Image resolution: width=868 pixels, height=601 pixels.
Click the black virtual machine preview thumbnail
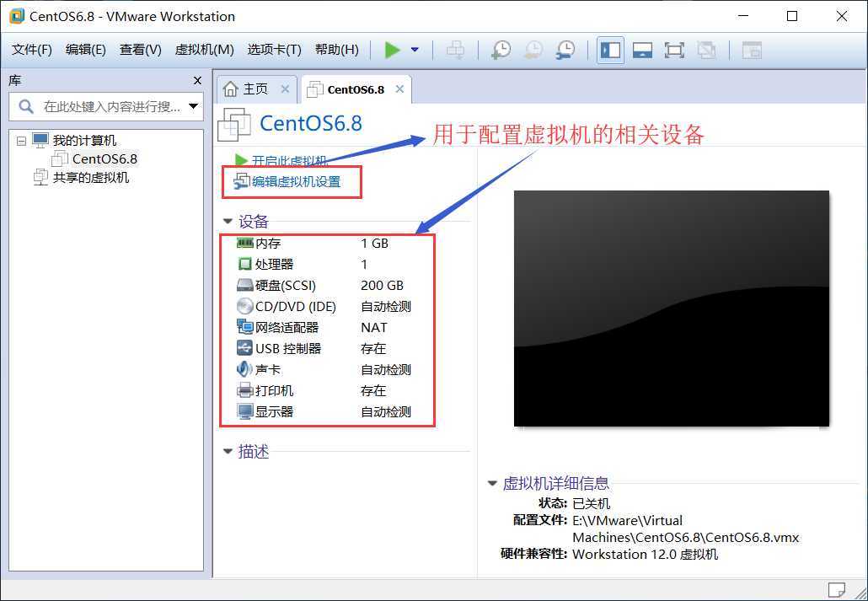pyautogui.click(x=672, y=309)
